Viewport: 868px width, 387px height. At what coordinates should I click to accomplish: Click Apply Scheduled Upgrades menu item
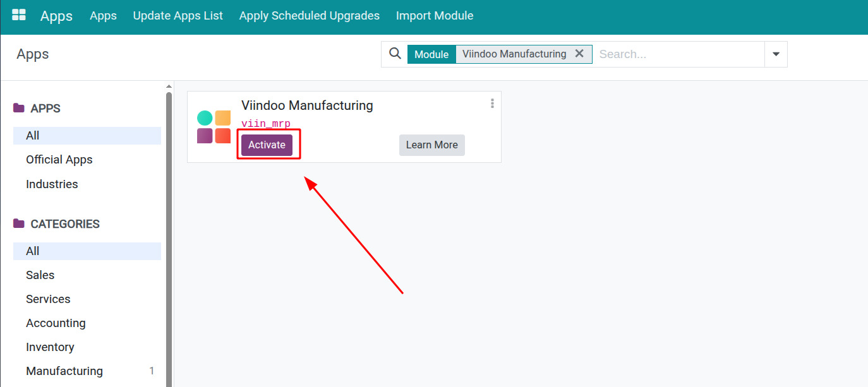pyautogui.click(x=309, y=16)
